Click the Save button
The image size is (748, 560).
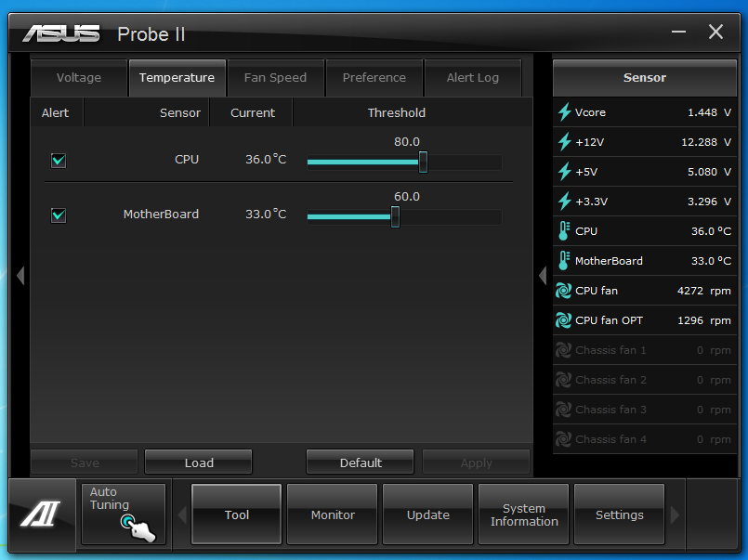[85, 462]
